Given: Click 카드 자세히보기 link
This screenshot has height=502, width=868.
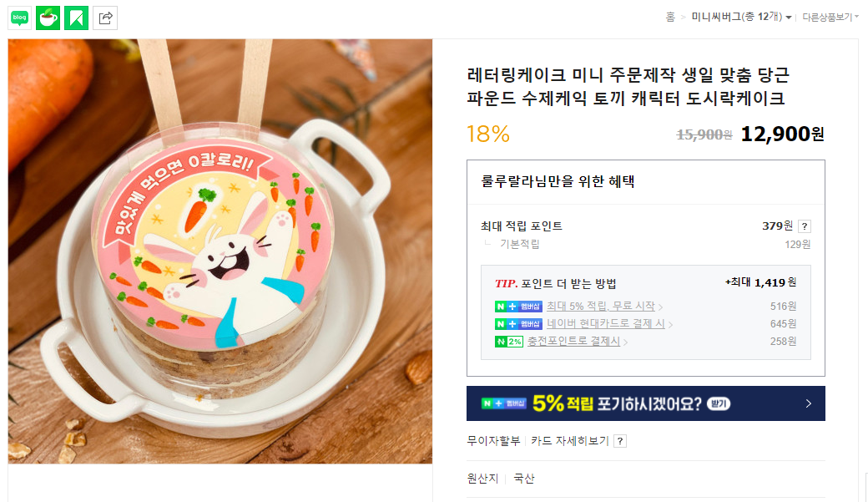Looking at the screenshot, I should pos(569,441).
